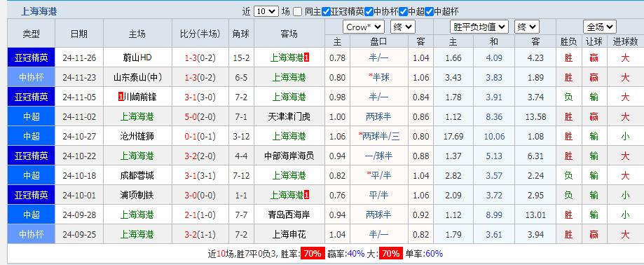Click the 3-1(3-0) score versus 川崎前锋
Screen dimensions: 644x265
click(x=200, y=97)
